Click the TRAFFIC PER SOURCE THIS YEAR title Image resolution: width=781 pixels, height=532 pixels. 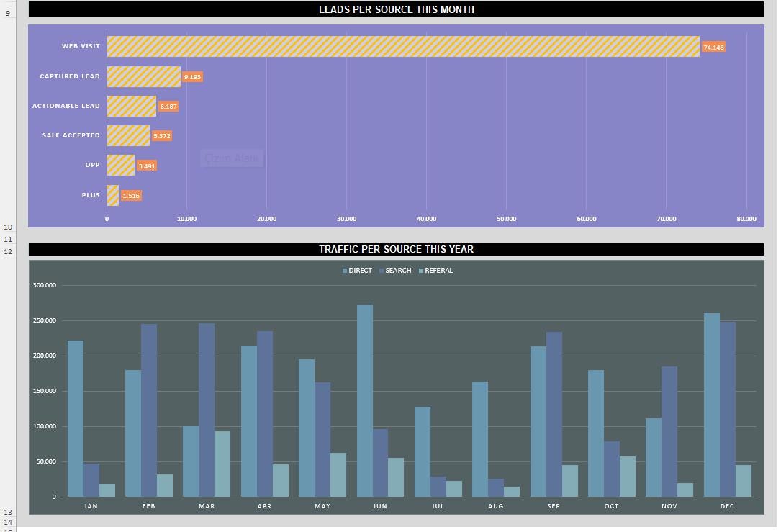tap(397, 249)
